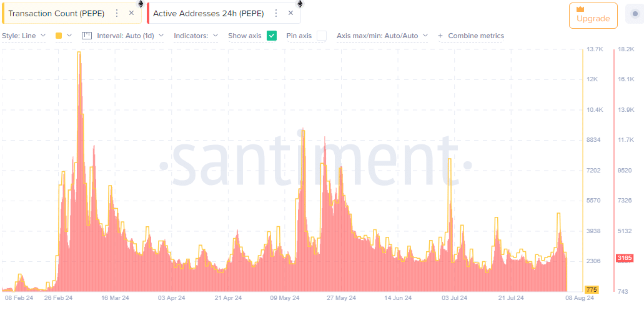
Task: Check the Pin axis checkbox
Action: tap(322, 36)
